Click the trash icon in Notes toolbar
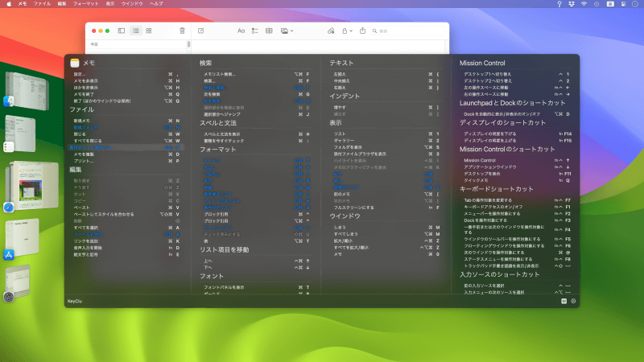This screenshot has width=644, height=362. (x=183, y=31)
